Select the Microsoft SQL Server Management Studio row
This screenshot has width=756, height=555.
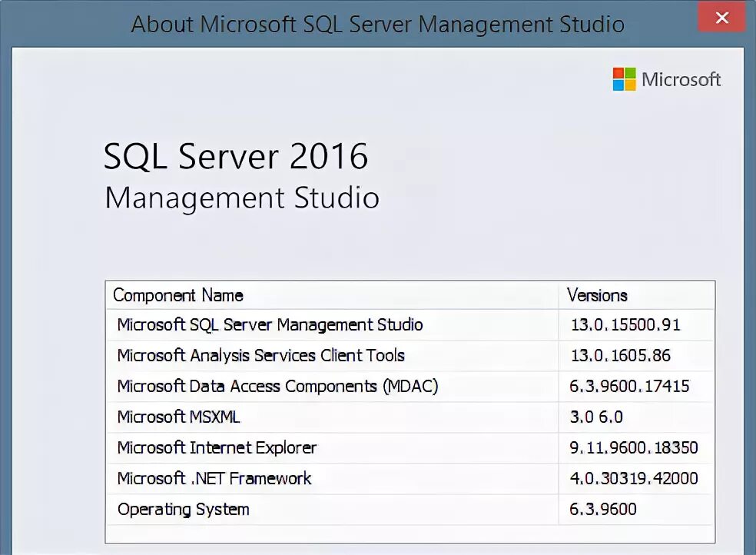pyautogui.click(x=270, y=324)
